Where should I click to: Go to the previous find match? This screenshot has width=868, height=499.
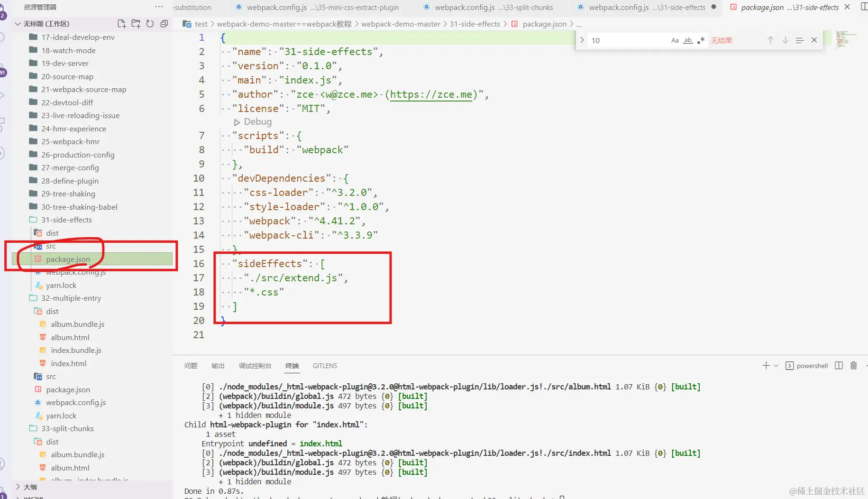(771, 40)
